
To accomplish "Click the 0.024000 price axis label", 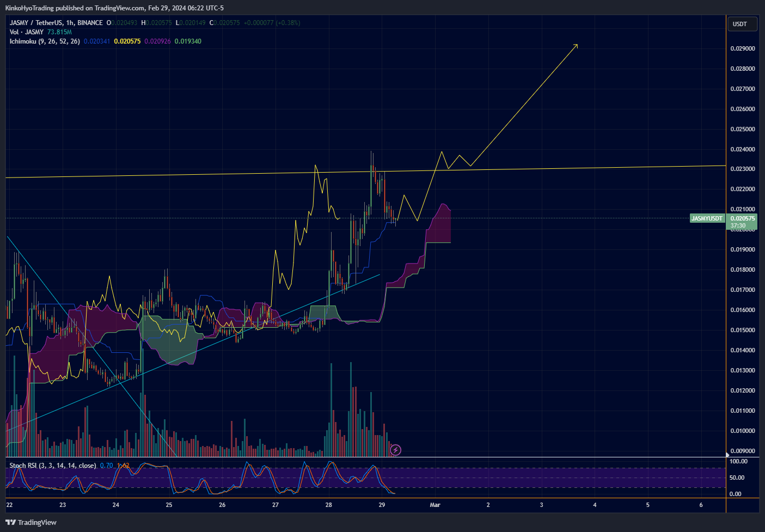I will (x=743, y=149).
